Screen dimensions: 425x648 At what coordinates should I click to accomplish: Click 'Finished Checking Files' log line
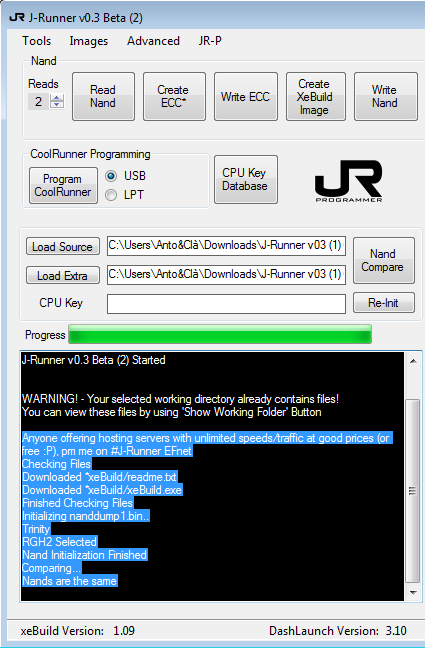click(x=78, y=503)
